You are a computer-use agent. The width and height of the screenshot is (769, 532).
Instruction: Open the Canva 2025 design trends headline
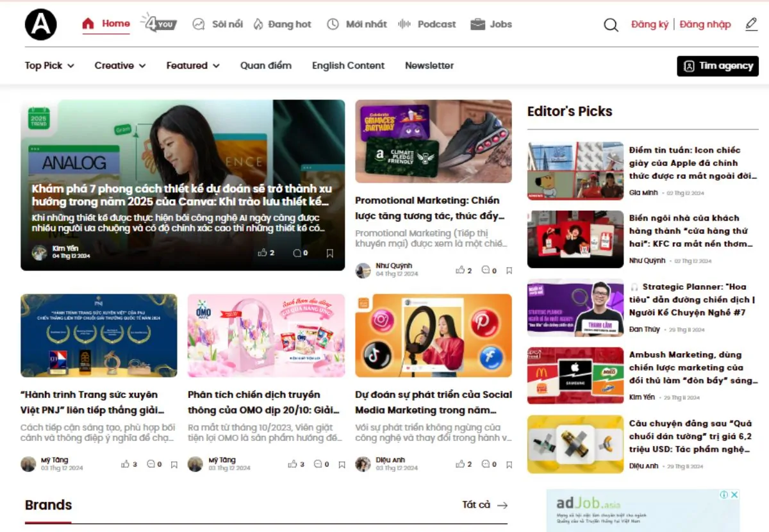click(x=182, y=195)
